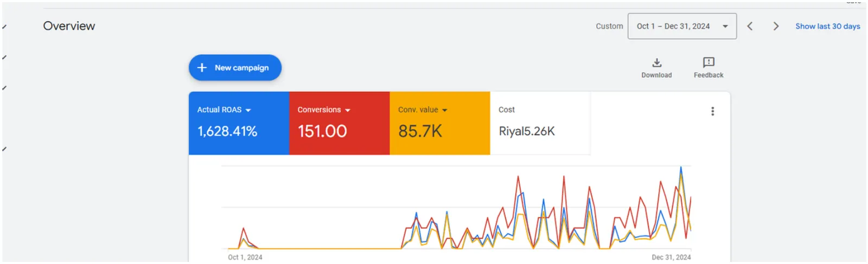
Task: Open the Feedback dialog
Action: click(709, 68)
